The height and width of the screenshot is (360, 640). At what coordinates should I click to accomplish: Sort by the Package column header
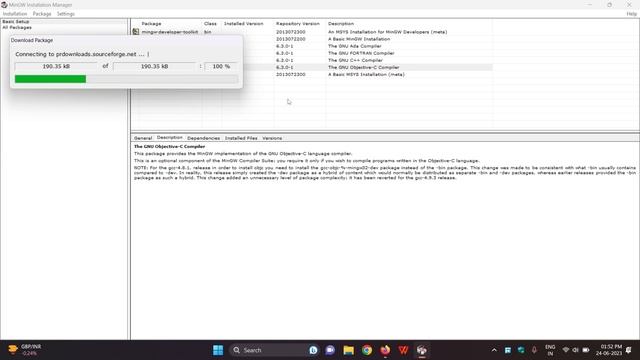[x=151, y=24]
